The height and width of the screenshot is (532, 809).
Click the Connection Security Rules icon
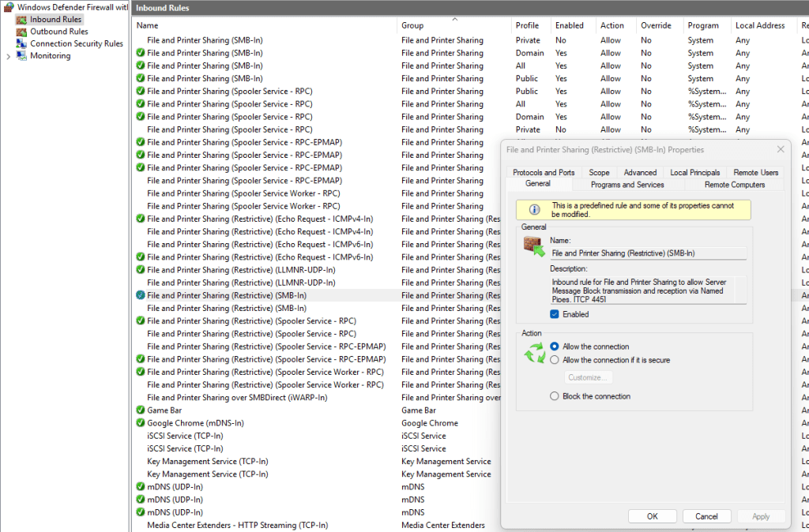pos(21,44)
